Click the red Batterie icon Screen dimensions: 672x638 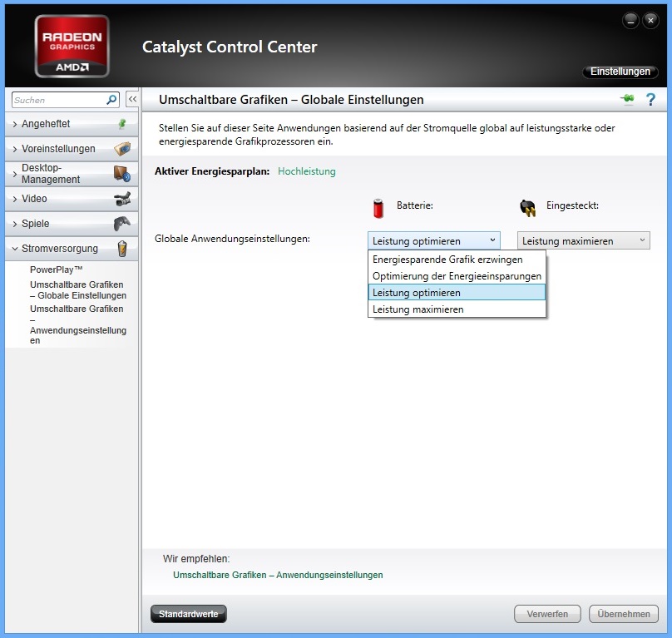[378, 209]
